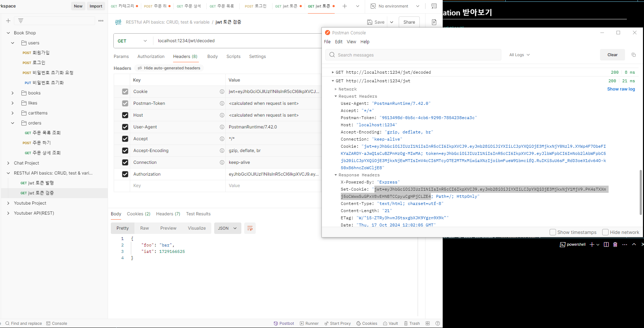The image size is (644, 328).
Task: Kill terminal with the trash icon
Action: tap(615, 244)
